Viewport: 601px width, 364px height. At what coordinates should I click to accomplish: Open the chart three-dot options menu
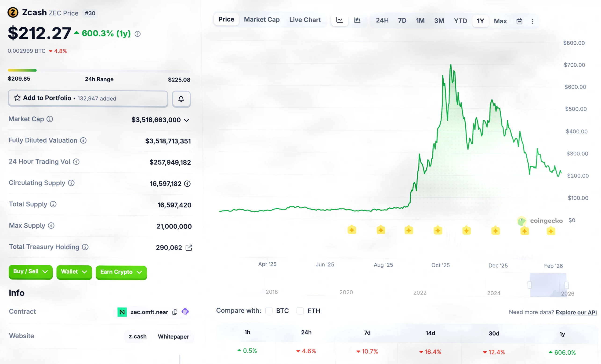(532, 21)
